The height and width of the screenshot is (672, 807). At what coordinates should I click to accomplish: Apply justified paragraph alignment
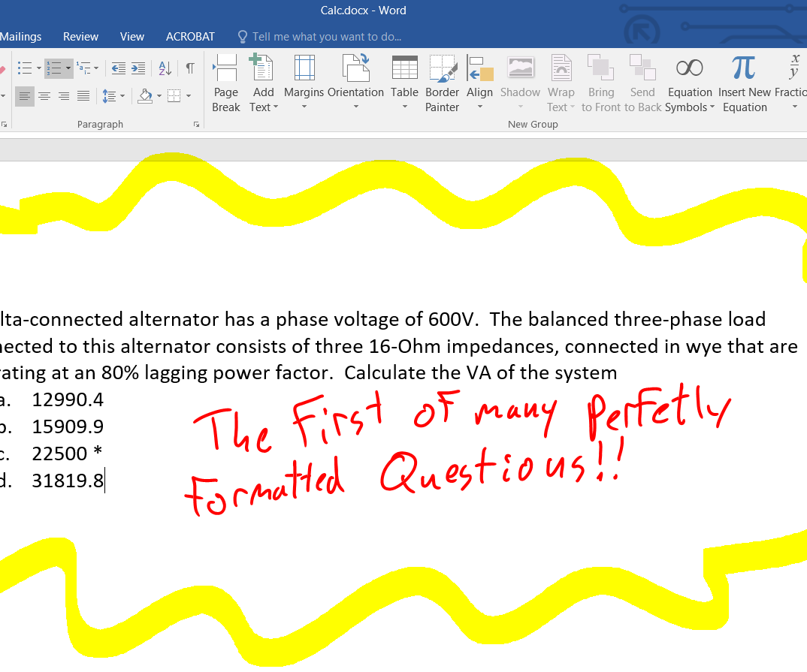tap(82, 96)
